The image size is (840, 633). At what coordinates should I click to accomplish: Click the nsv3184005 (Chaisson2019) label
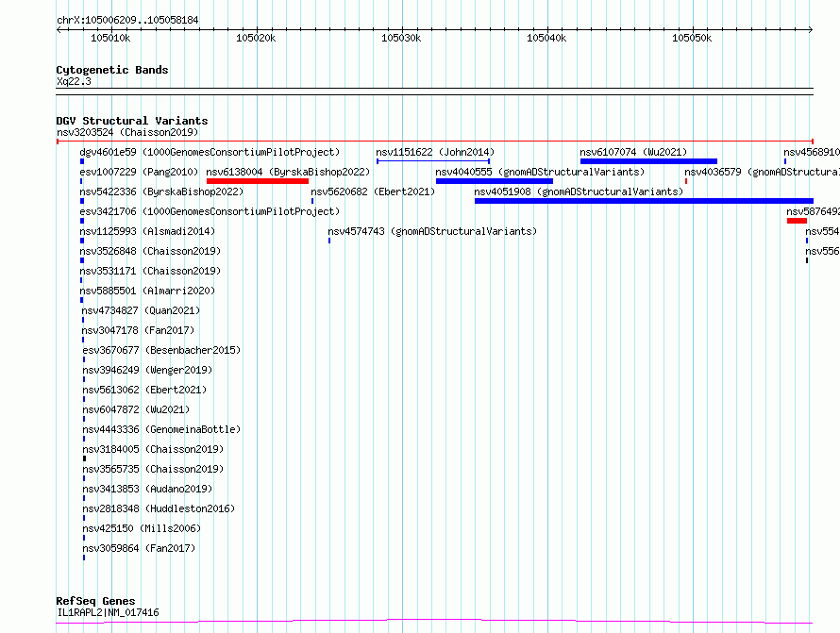(x=153, y=449)
